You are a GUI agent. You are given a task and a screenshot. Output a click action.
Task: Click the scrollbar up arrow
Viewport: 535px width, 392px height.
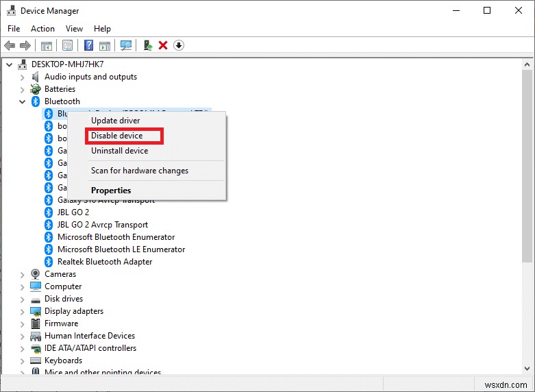click(527, 64)
